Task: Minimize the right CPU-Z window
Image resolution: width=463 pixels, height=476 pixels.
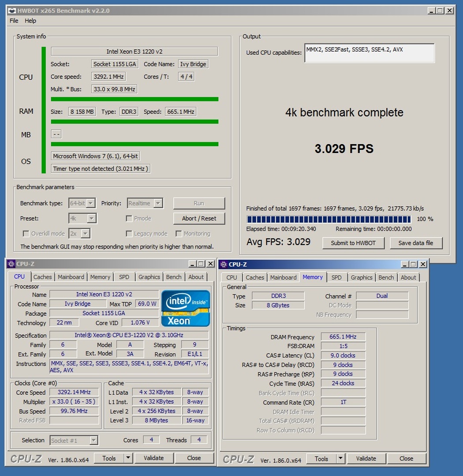Action: tap(405, 264)
